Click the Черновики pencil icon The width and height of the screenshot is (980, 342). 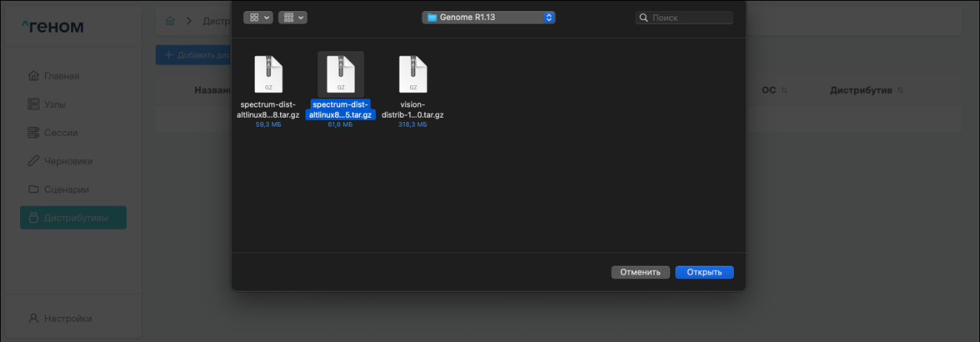click(x=33, y=161)
